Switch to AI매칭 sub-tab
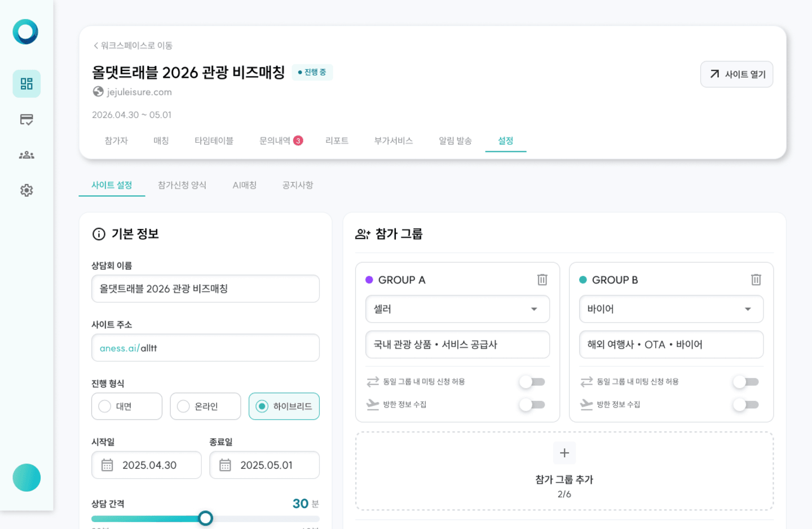Screen dimensions: 812x529 244,185
